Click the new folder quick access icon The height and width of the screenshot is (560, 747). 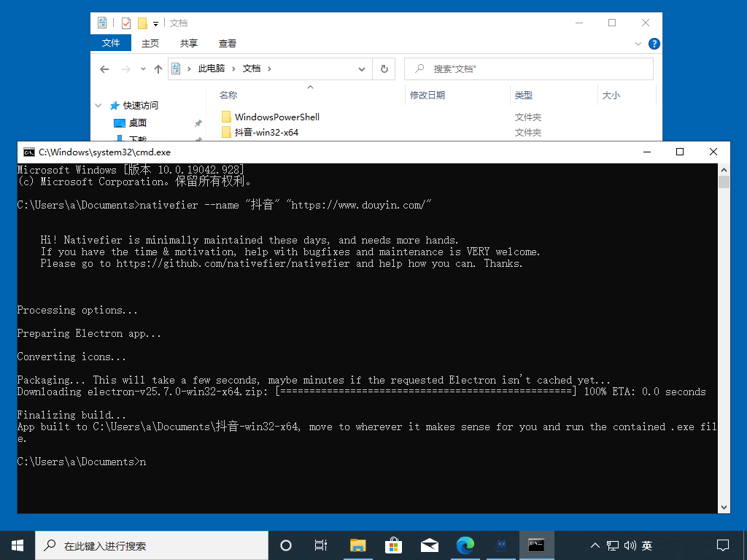(142, 23)
